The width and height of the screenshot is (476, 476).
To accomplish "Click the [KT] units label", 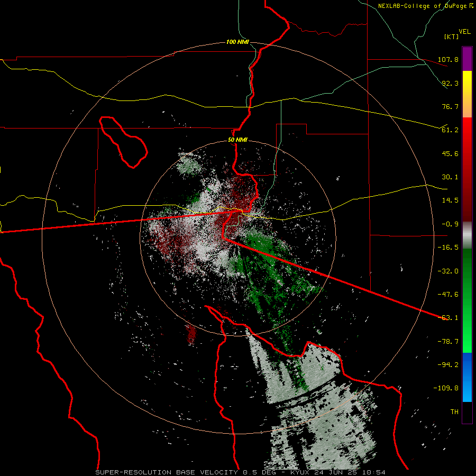I will tap(451, 36).
